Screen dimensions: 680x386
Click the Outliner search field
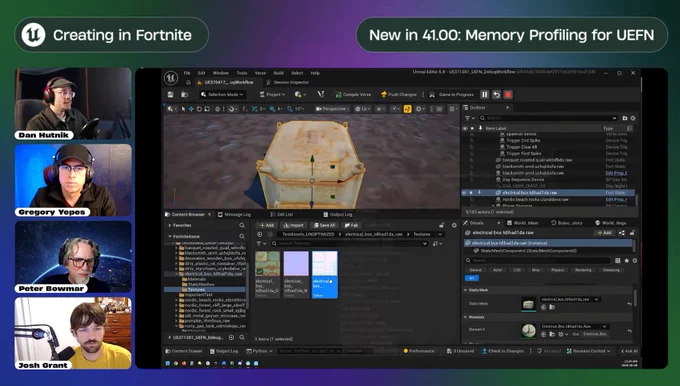[549, 118]
